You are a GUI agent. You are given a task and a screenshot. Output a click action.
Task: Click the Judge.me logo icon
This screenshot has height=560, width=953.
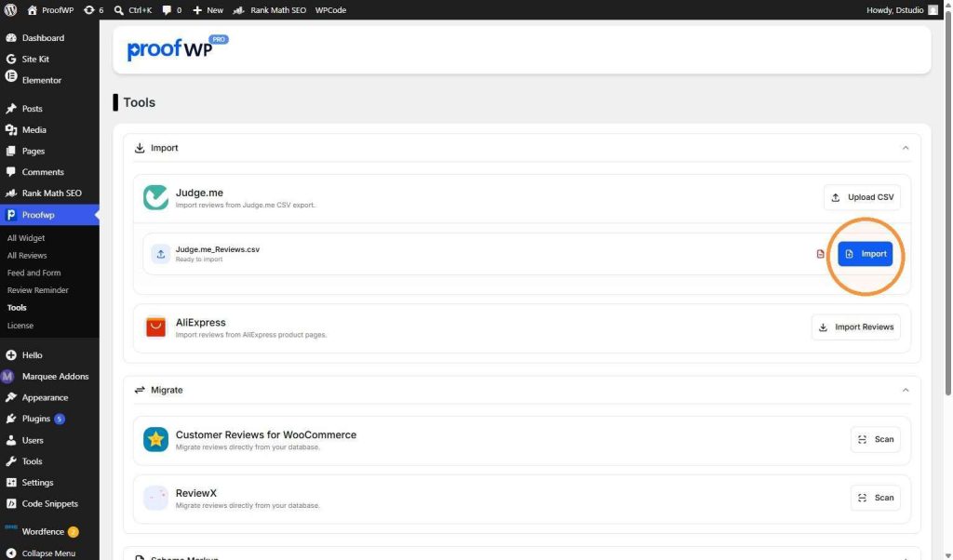(x=155, y=197)
